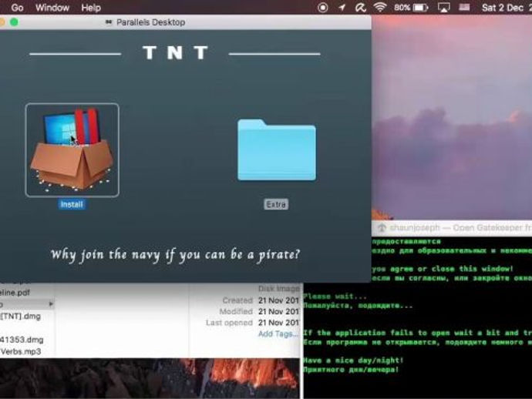Open the AirPlay display menu
The image size is (532, 399).
[444, 8]
